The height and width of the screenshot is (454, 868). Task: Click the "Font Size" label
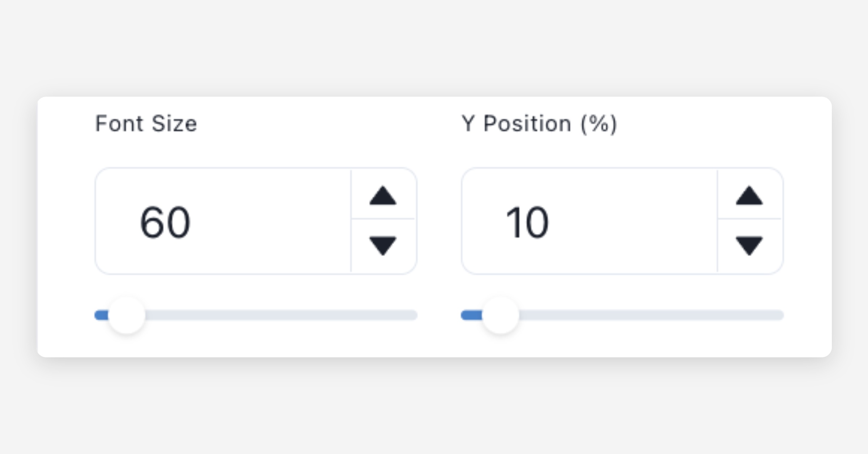146,124
